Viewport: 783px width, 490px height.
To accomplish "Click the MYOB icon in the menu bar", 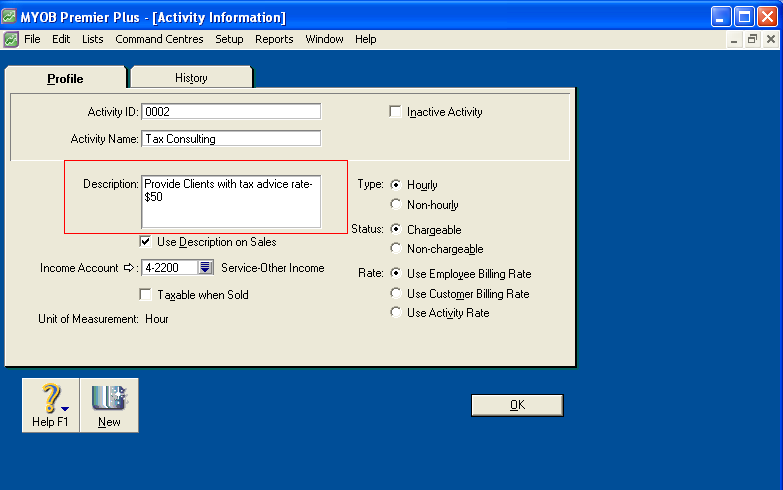I will [11, 39].
